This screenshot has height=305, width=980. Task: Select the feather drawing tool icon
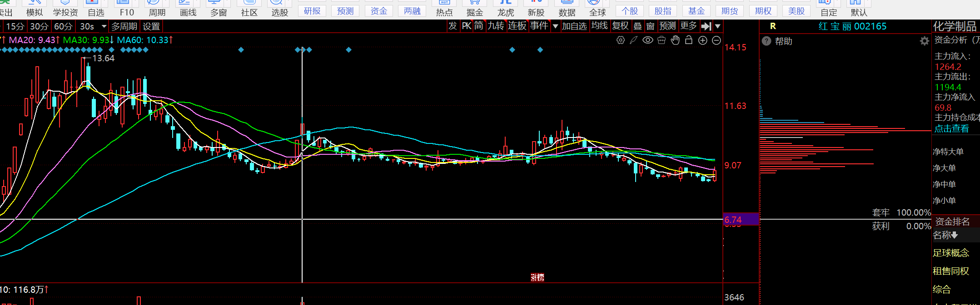tap(634, 40)
